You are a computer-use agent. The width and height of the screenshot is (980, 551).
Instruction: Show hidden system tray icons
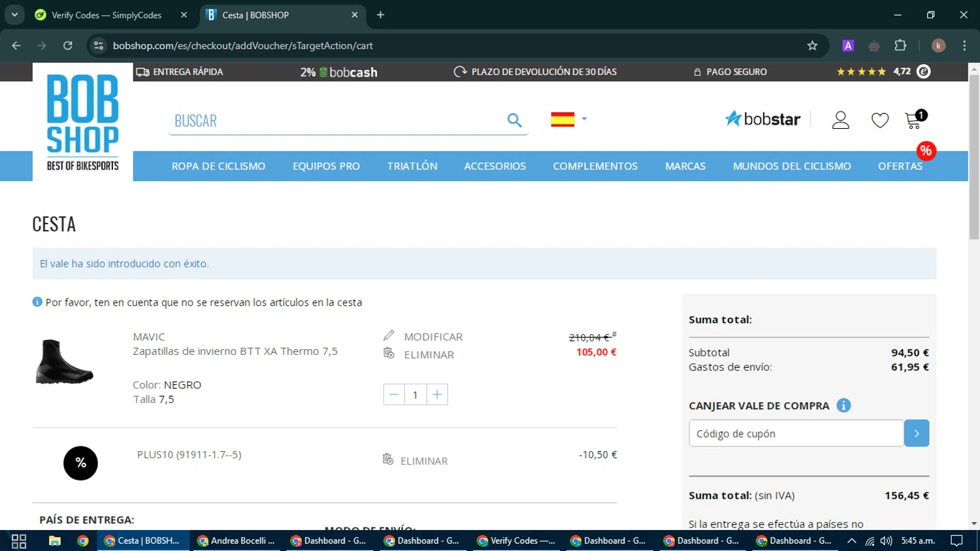(x=851, y=541)
